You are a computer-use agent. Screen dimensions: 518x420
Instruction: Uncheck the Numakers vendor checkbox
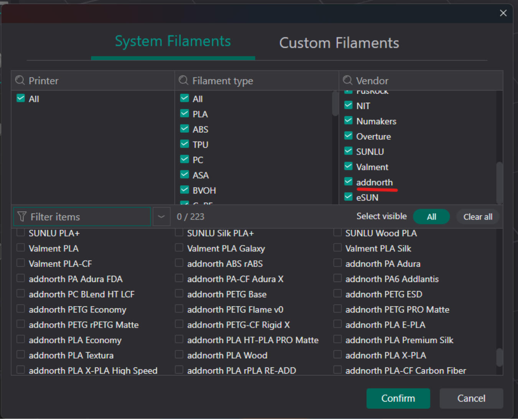(348, 120)
